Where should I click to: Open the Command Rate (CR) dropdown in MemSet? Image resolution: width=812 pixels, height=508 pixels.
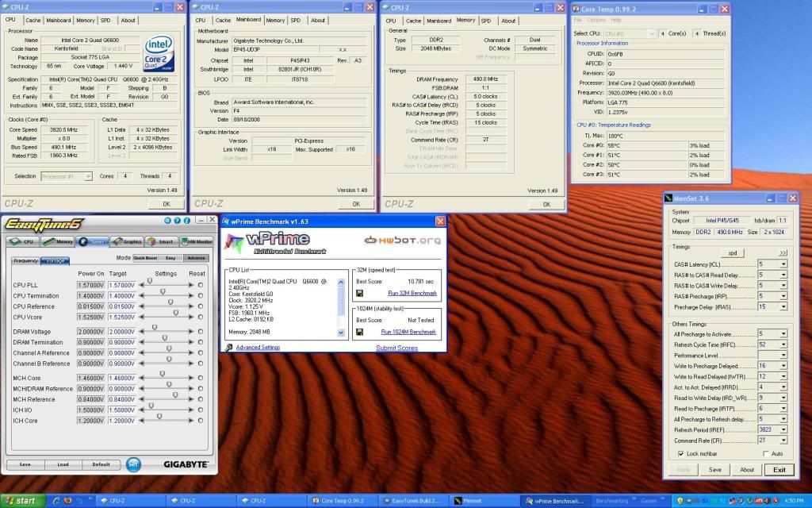[x=783, y=440]
